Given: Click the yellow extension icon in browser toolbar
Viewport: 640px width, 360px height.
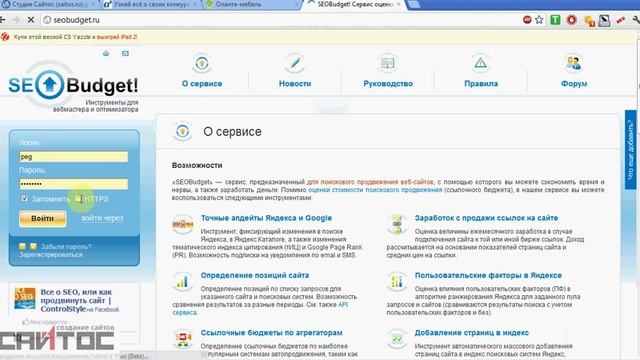Looking at the screenshot, I should pos(589,21).
